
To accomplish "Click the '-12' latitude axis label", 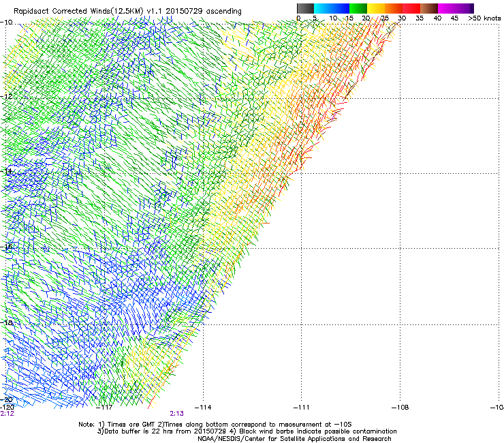I will pos(6,97).
